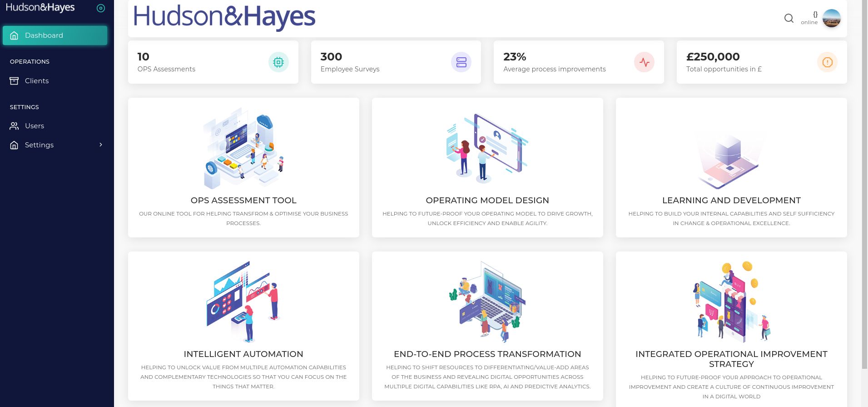
Task: Select End-to-End Process Transformation title
Action: click(x=487, y=354)
